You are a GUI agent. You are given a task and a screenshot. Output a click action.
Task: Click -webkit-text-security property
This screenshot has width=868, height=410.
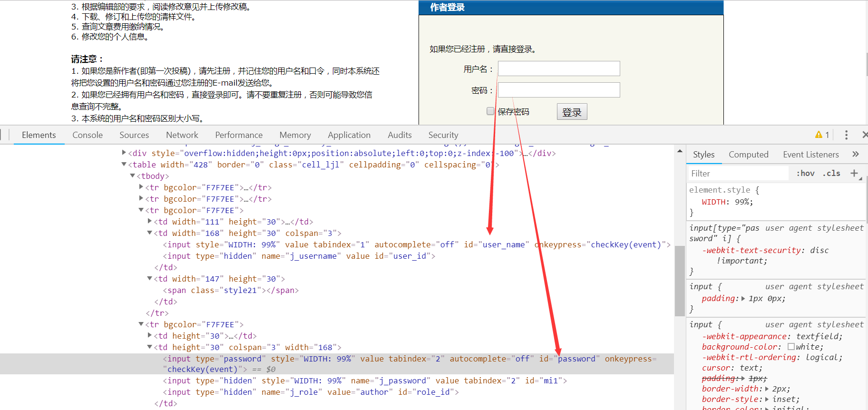point(751,250)
